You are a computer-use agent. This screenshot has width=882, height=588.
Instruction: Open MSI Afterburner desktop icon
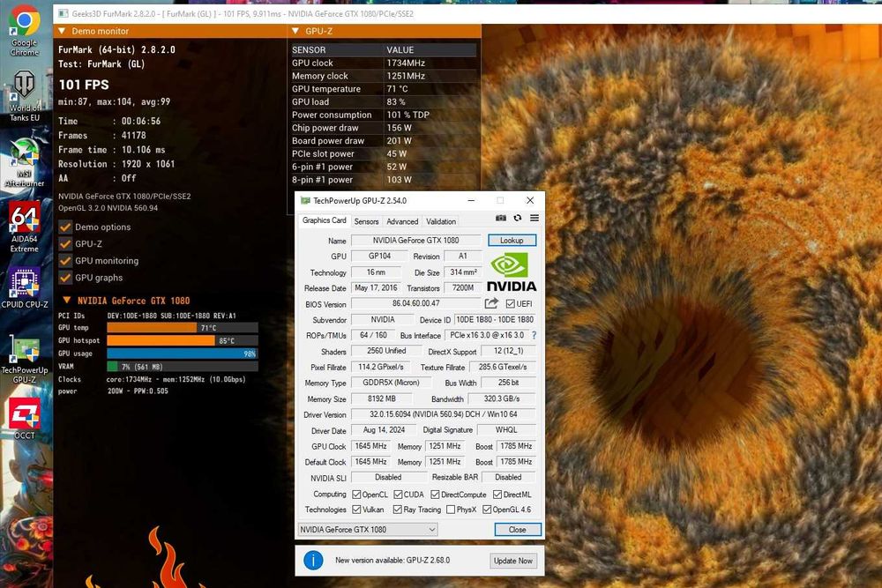tap(24, 162)
